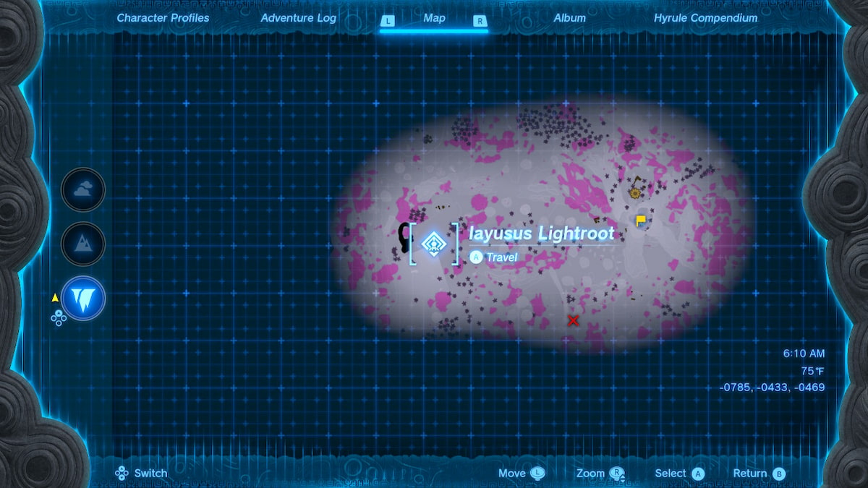
Task: Open the Character Profiles tab
Action: 163,18
